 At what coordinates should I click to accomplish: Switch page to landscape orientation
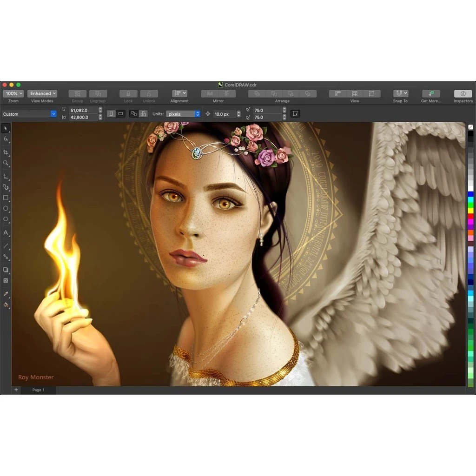(x=120, y=113)
